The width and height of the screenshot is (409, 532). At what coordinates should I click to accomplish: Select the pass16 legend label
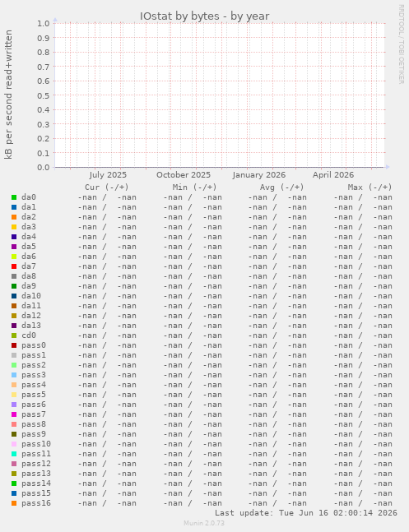tap(36, 503)
